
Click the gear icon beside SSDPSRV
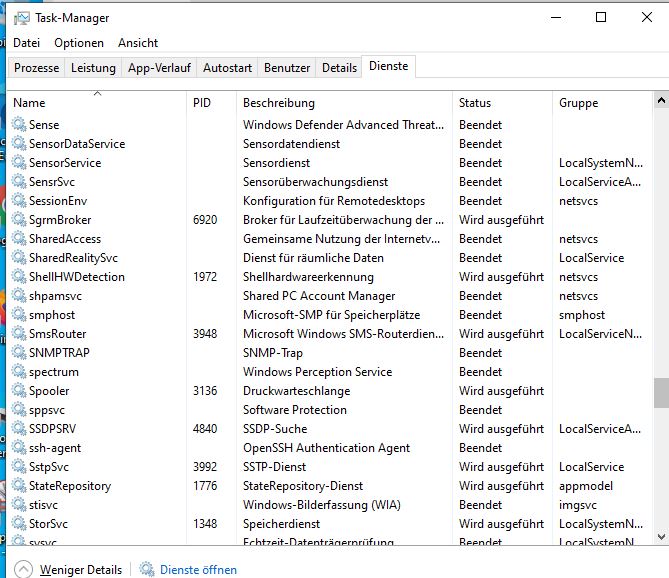pyautogui.click(x=19, y=428)
